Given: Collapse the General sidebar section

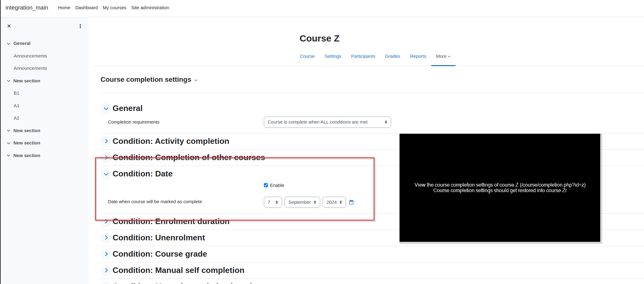Looking at the screenshot, I should pyautogui.click(x=9, y=44).
